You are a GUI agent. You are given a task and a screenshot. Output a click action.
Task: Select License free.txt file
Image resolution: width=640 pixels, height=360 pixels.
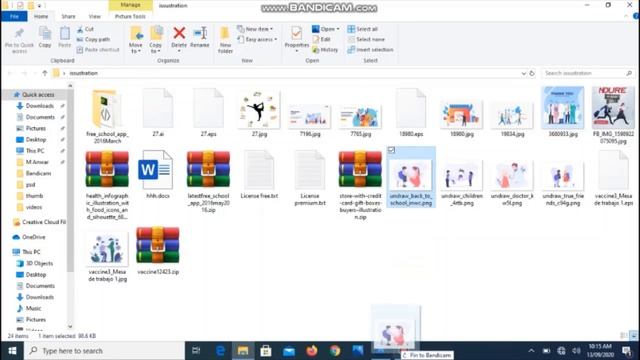tap(259, 175)
